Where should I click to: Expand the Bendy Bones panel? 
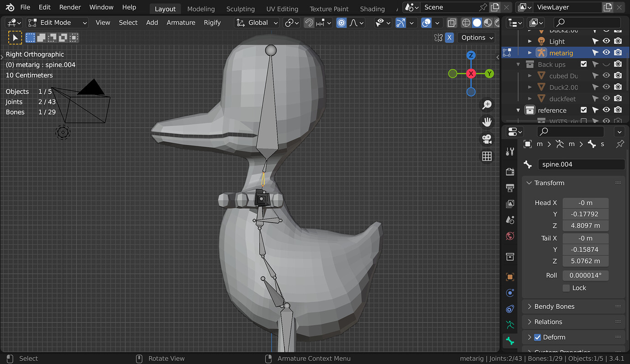[554, 307]
